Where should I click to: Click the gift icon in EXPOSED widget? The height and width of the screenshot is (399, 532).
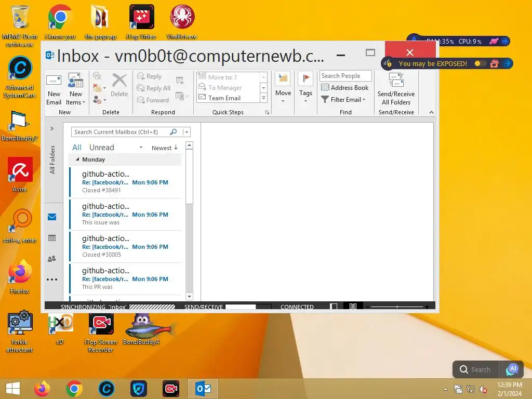click(495, 63)
